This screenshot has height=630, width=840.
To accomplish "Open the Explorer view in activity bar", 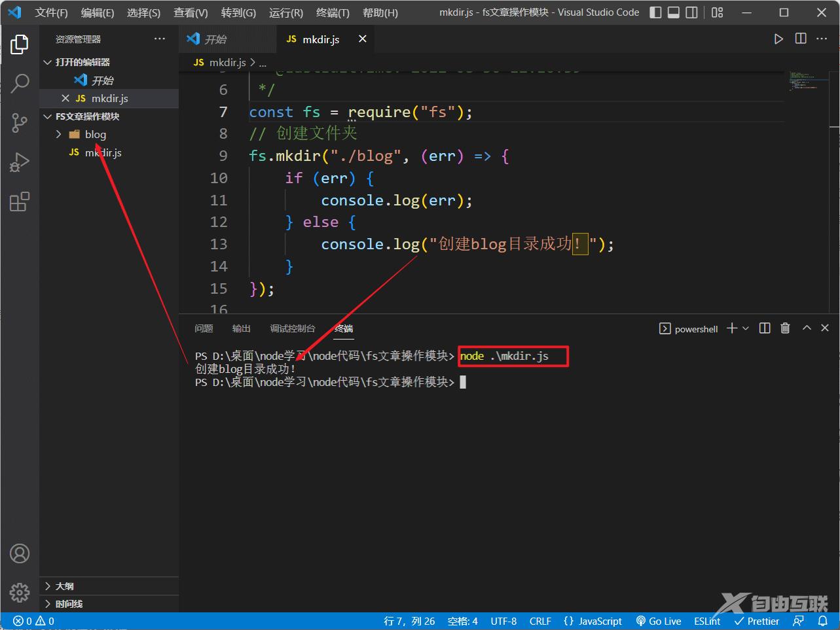I will [x=20, y=44].
